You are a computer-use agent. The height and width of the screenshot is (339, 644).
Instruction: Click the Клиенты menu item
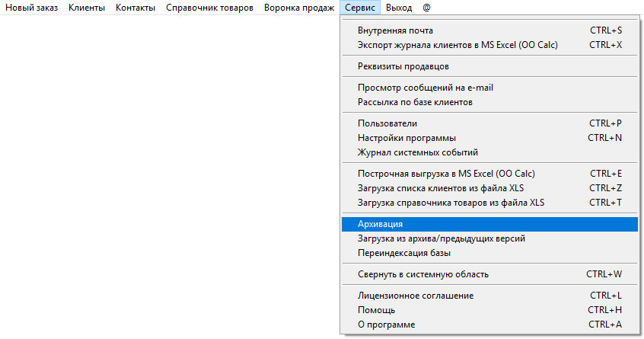pyautogui.click(x=87, y=8)
